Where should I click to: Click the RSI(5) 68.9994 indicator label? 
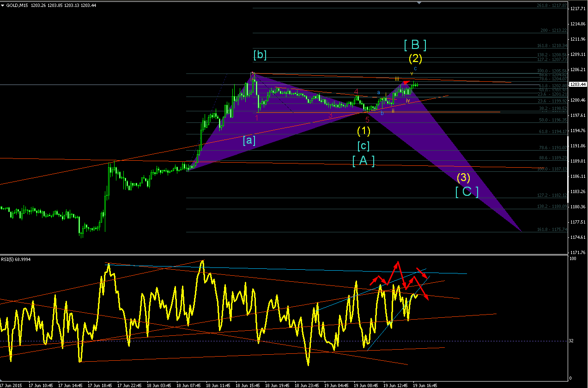tap(16, 259)
